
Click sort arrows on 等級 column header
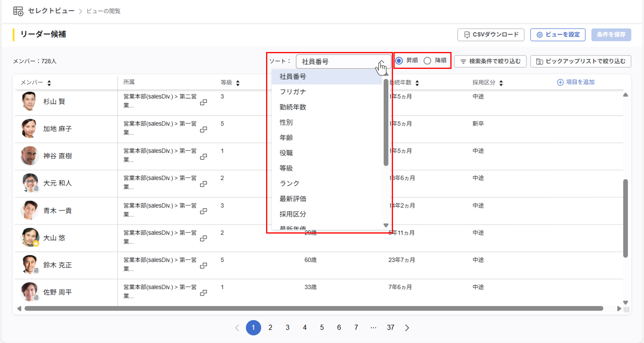click(x=238, y=83)
